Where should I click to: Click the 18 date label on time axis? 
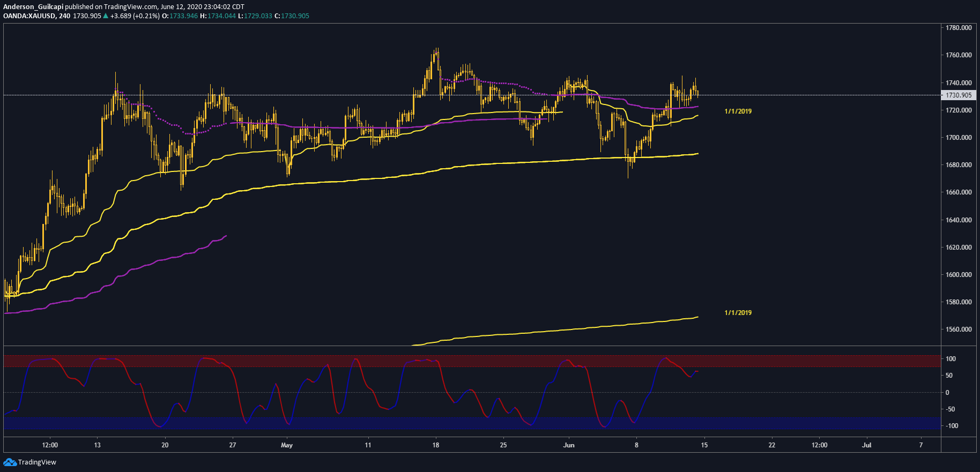[x=436, y=445]
